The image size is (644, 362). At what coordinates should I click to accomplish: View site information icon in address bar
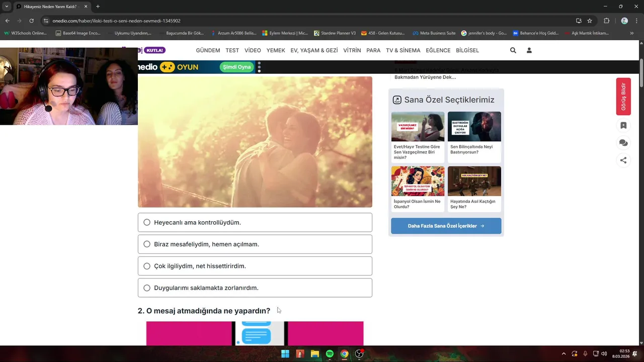click(46, 21)
